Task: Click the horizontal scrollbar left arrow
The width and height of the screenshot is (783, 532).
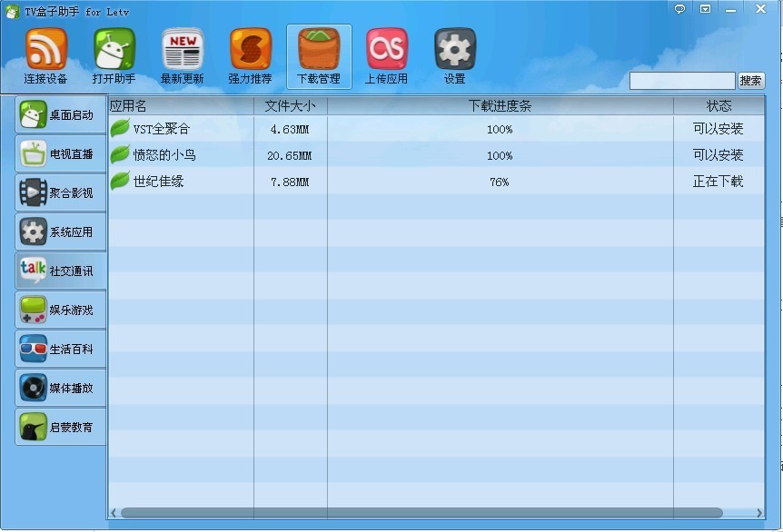Action: point(114,513)
